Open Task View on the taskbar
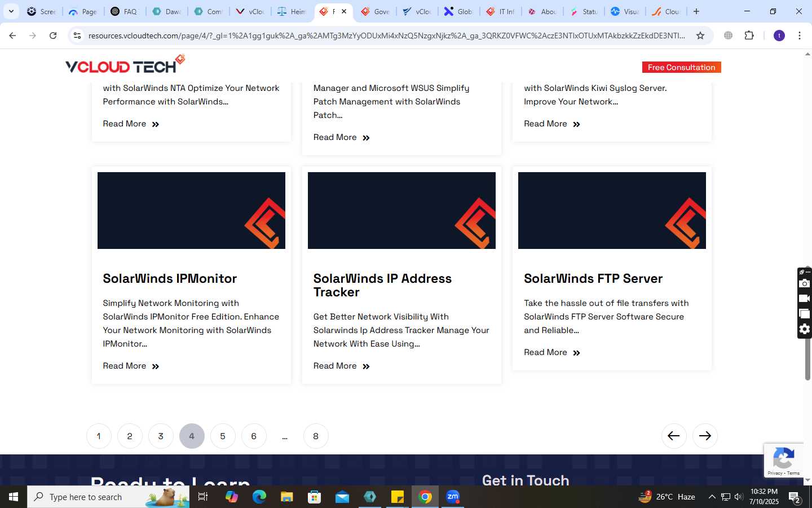The width and height of the screenshot is (812, 508). pos(203,497)
